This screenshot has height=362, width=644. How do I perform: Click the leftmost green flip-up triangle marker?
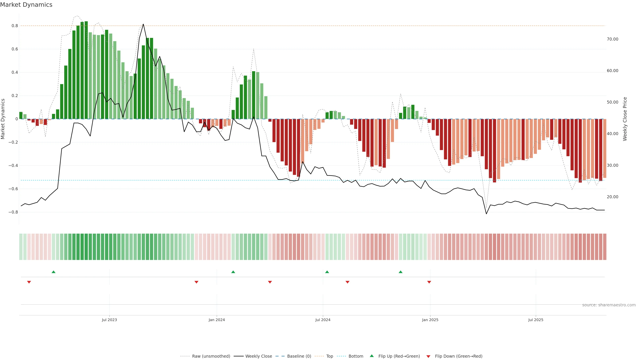(53, 272)
